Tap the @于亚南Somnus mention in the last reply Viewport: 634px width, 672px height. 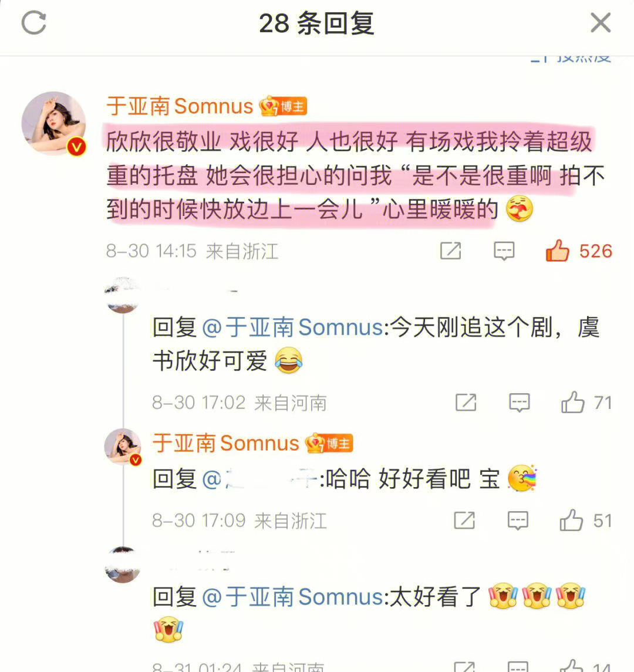[x=292, y=597]
